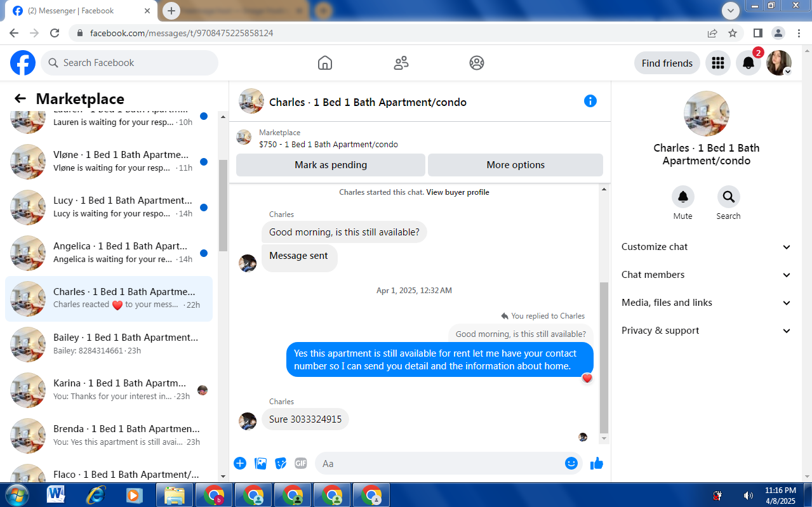Click the heart reaction on sent message

click(x=587, y=378)
